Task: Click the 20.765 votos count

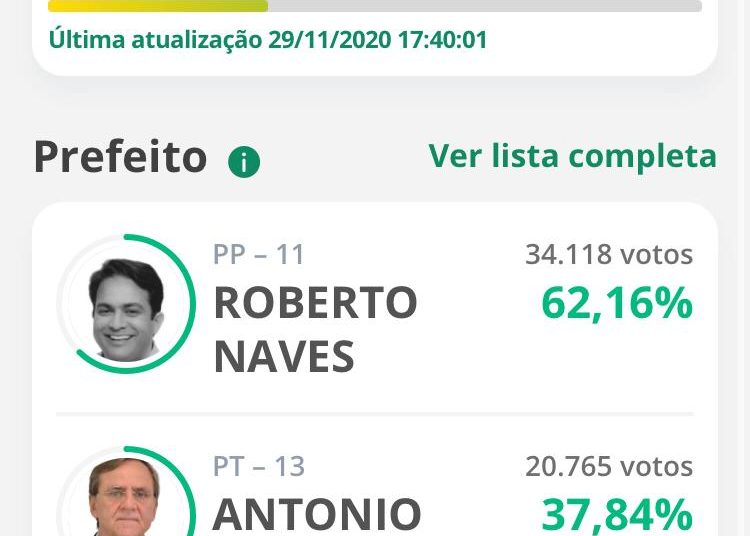Action: [x=609, y=466]
